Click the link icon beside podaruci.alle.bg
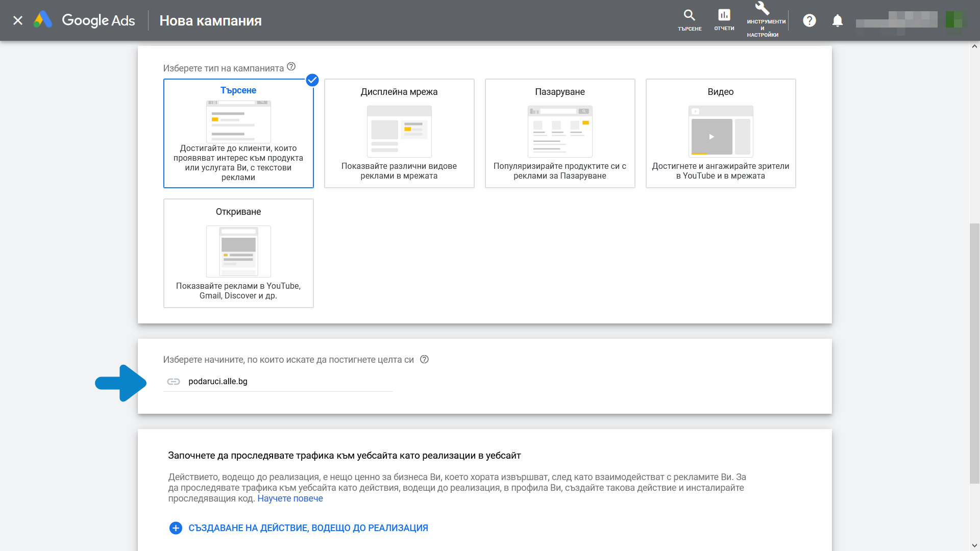This screenshot has height=551, width=980. [x=174, y=382]
